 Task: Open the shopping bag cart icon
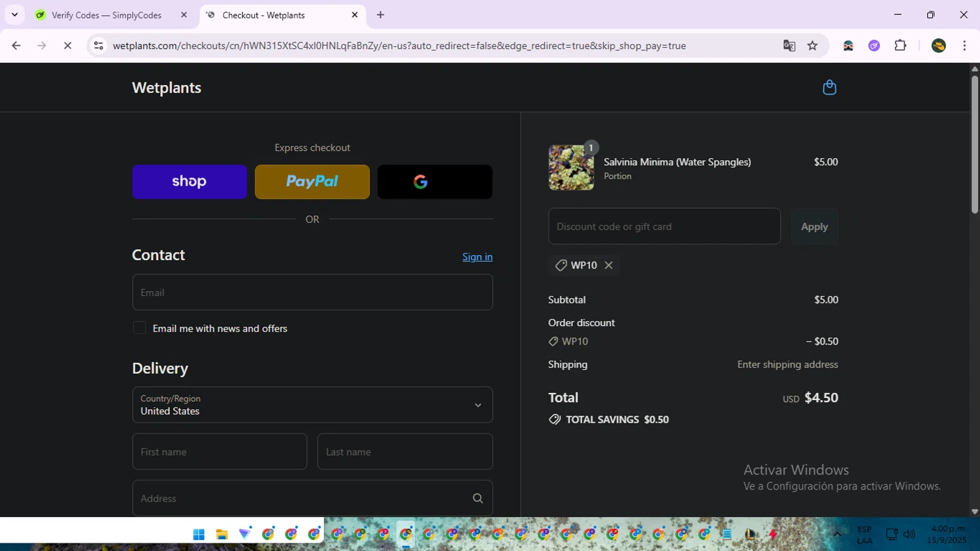click(x=829, y=88)
